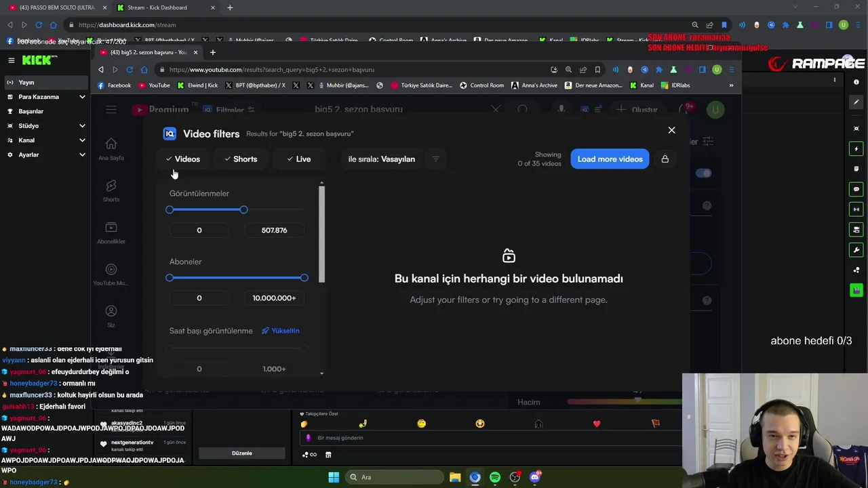Click the bookmark star icon in YouTube address bar

pyautogui.click(x=597, y=69)
